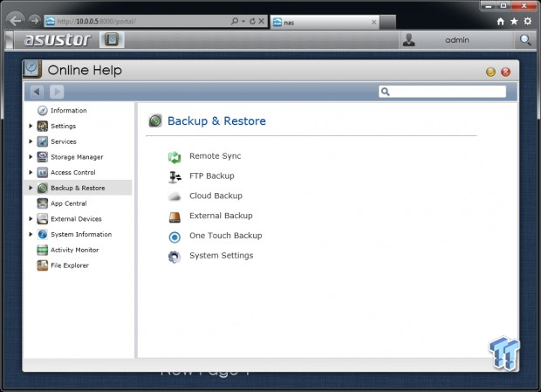This screenshot has height=392, width=541.
Task: Click the Storage Manager icon in the sidebar
Action: [43, 157]
